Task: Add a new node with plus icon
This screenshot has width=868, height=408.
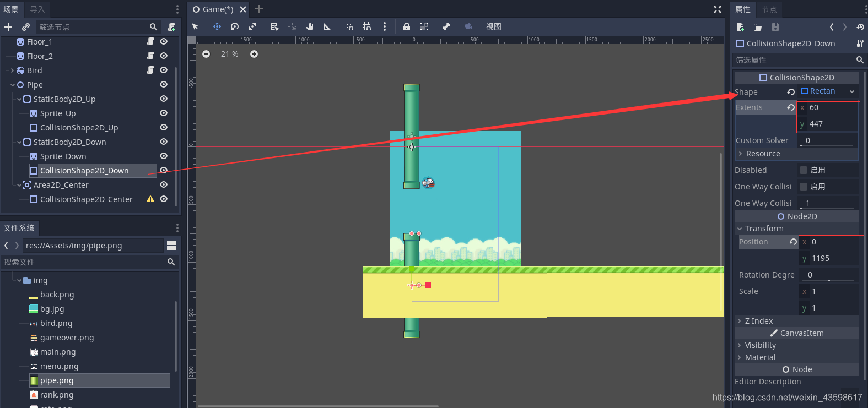Action: click(8, 27)
